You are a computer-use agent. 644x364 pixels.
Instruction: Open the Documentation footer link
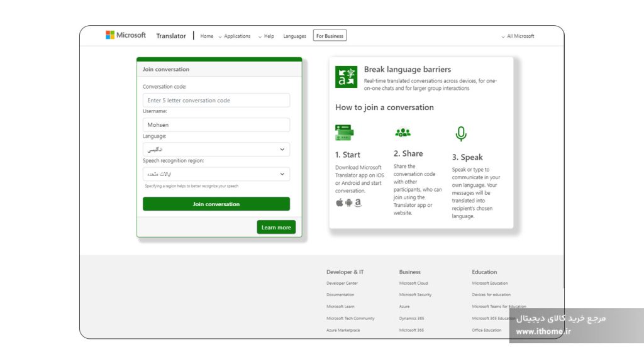point(340,295)
